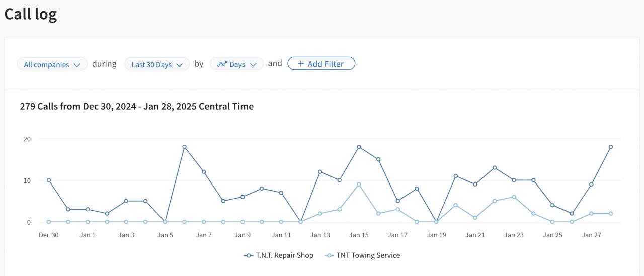Click the Call log page title
644x276 pixels.
[x=30, y=14]
